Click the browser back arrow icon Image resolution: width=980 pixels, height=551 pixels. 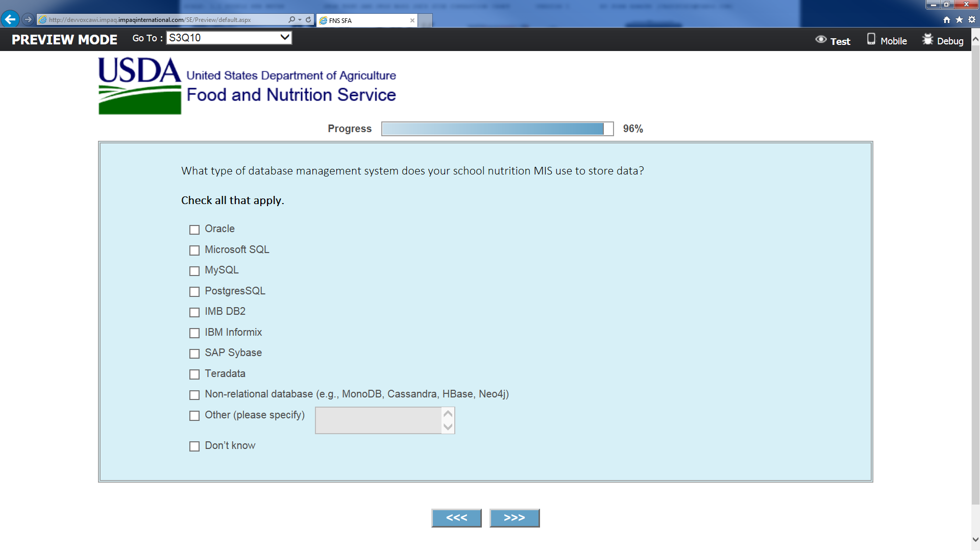tap(10, 19)
